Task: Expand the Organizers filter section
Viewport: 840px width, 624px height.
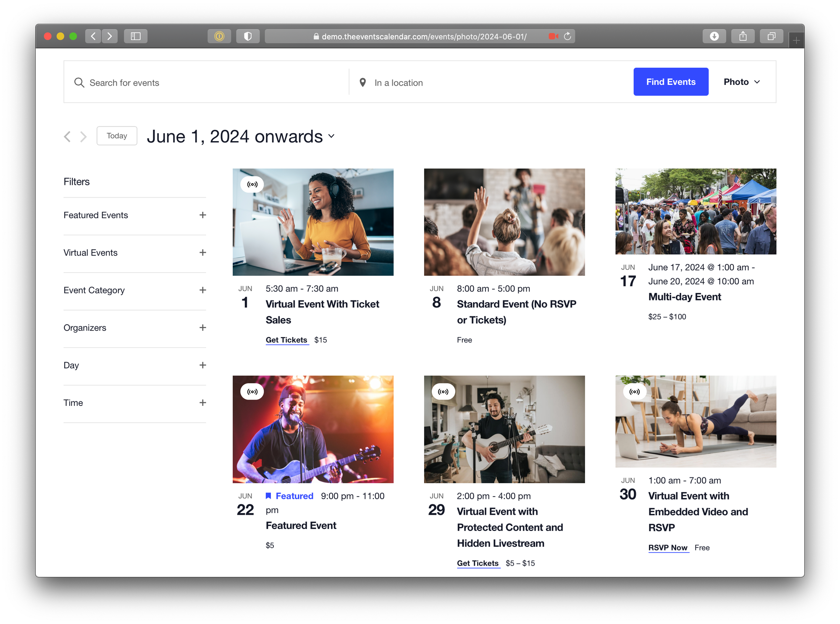Action: (202, 328)
